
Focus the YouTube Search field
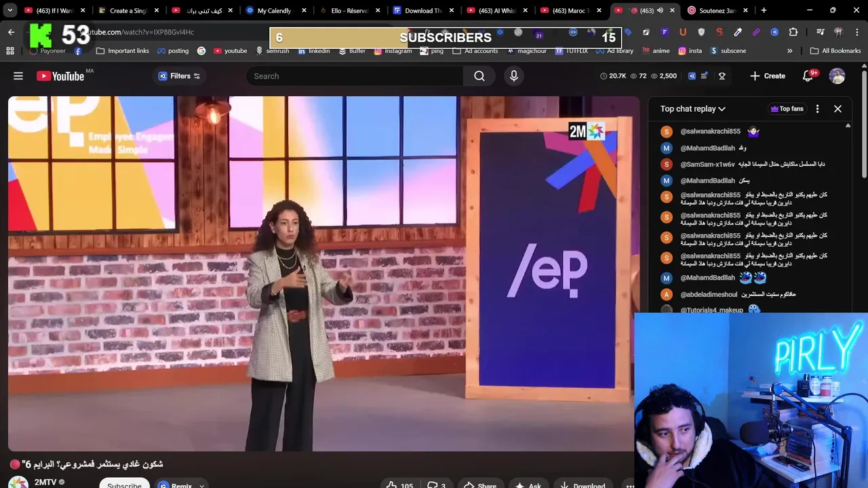click(355, 76)
